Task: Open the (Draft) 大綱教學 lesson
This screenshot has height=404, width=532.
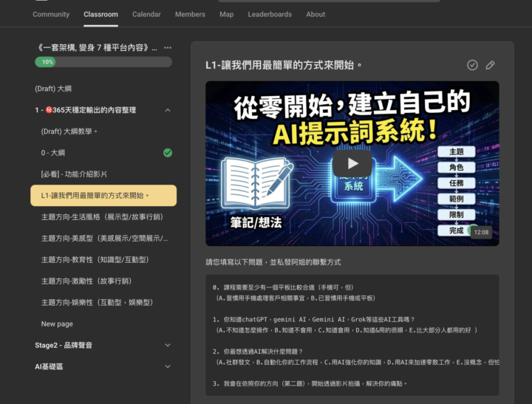Action: click(x=69, y=131)
